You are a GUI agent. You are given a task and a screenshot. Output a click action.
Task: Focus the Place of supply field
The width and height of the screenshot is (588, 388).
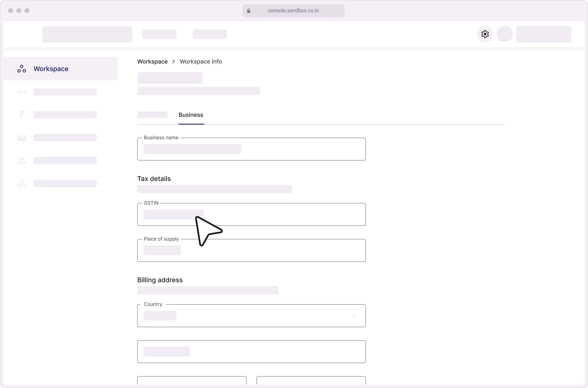pyautogui.click(x=251, y=250)
